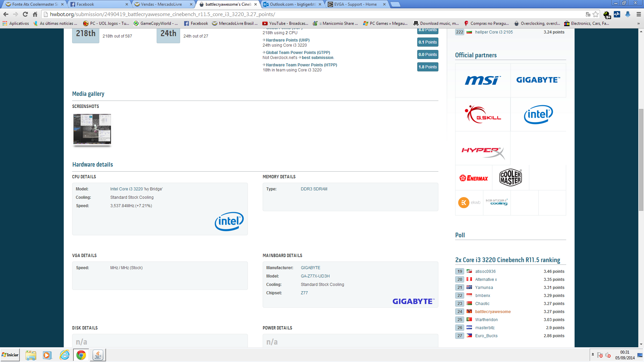The width and height of the screenshot is (644, 362).
Task: Open the Kingpin Cooling partner logo
Action: pyautogui.click(x=497, y=202)
